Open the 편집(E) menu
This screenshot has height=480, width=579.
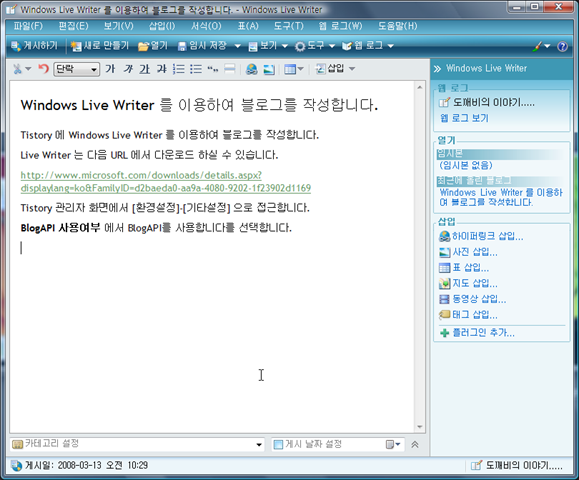73,26
